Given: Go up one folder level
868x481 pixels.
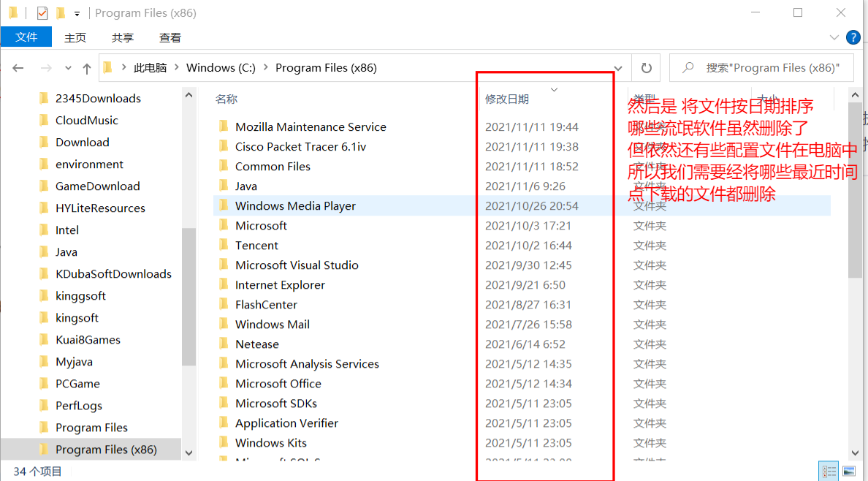Looking at the screenshot, I should [x=87, y=68].
